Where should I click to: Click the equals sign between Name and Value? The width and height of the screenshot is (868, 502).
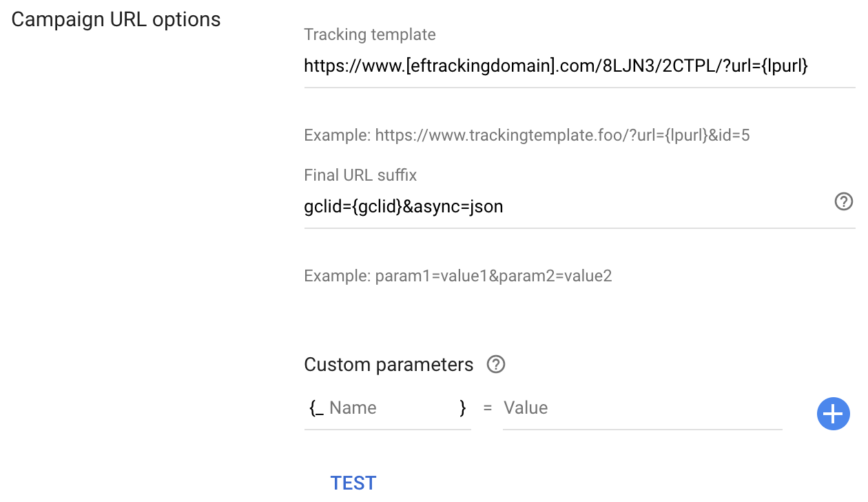(488, 408)
